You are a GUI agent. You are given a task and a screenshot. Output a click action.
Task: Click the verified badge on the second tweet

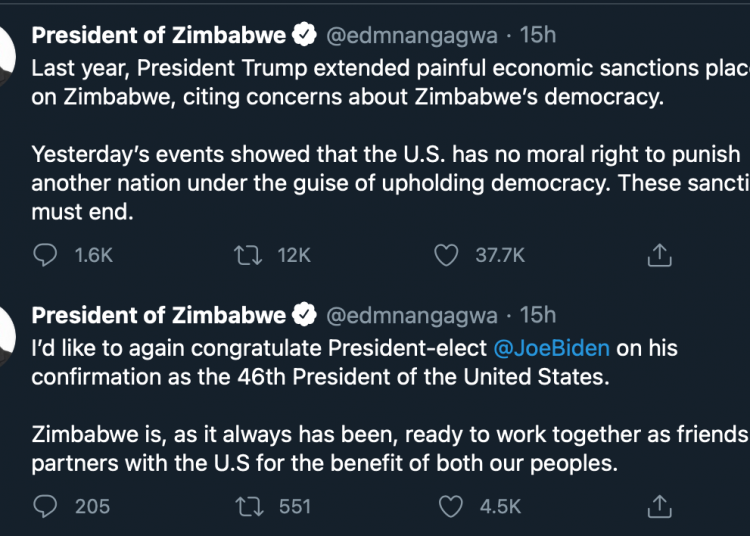(304, 316)
